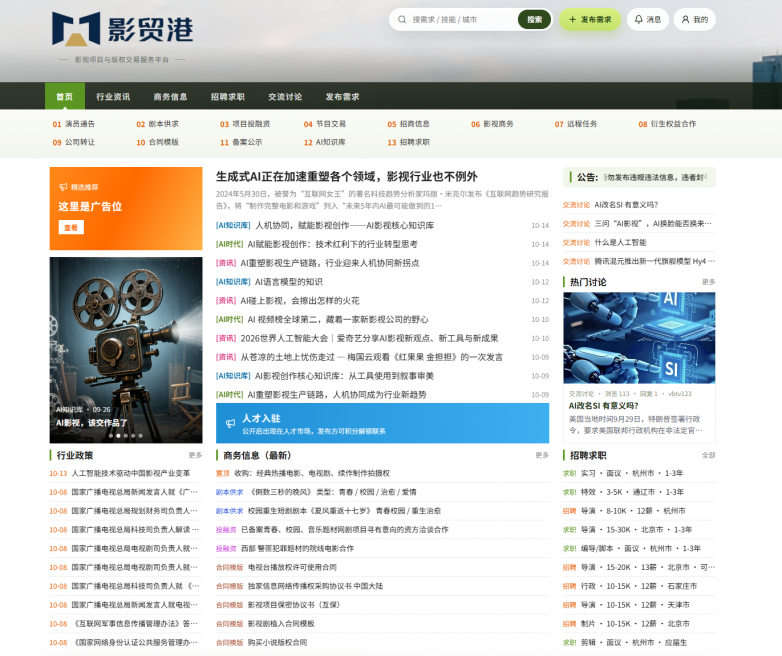Open category 01 演员通告

click(73, 124)
